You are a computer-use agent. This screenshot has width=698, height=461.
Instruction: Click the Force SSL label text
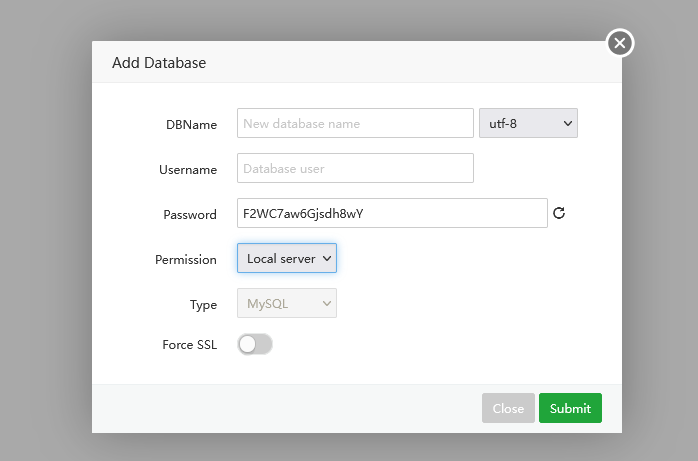[x=189, y=345]
